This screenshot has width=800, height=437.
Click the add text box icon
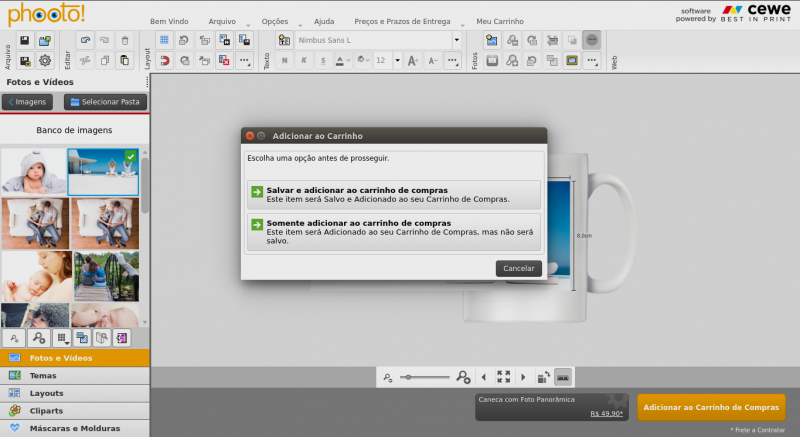pos(284,40)
